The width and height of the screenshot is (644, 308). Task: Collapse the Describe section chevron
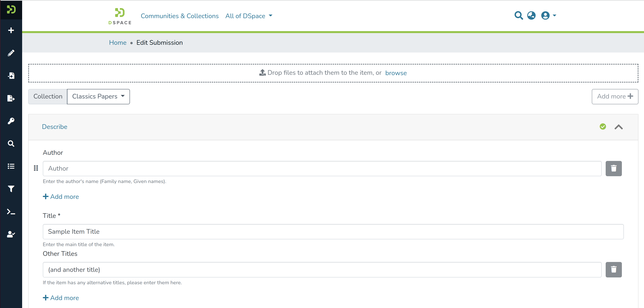pyautogui.click(x=618, y=127)
